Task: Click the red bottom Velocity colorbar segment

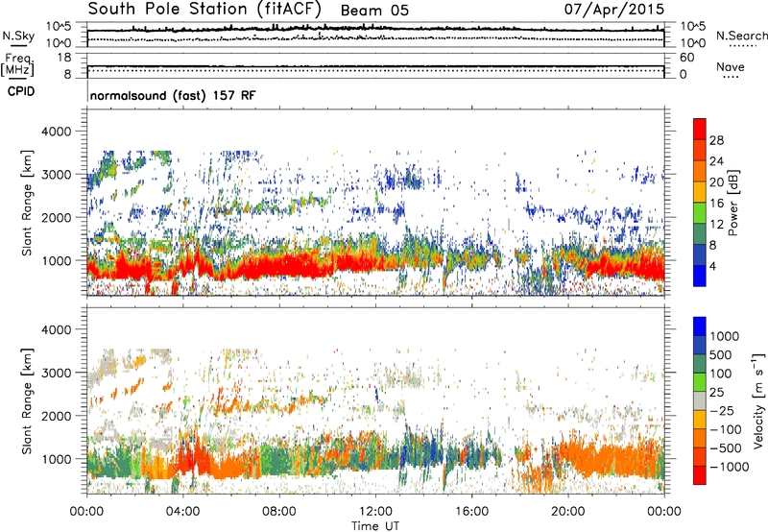Action: click(700, 475)
